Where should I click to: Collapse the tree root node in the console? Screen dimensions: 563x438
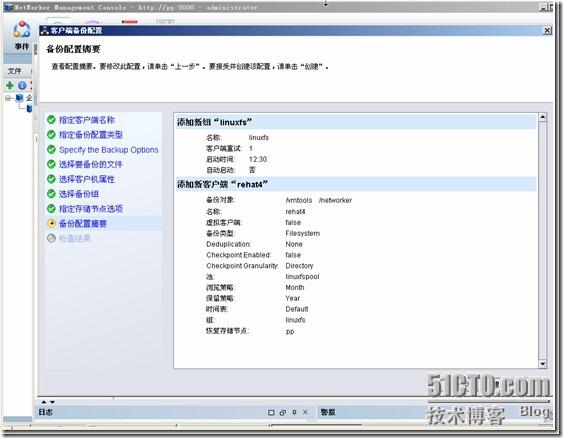[8, 98]
